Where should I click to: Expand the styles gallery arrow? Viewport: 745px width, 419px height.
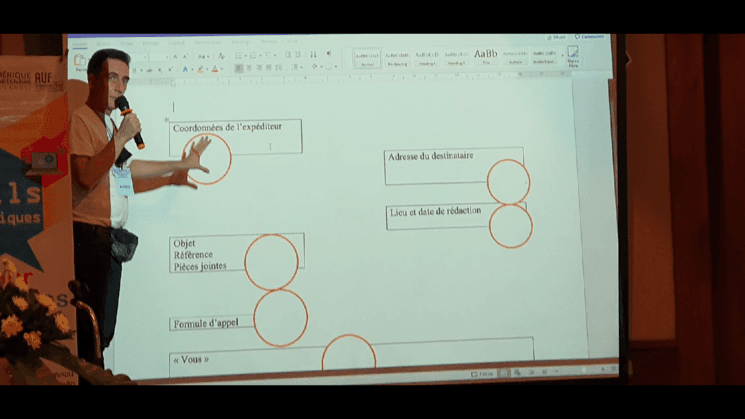tap(562, 57)
